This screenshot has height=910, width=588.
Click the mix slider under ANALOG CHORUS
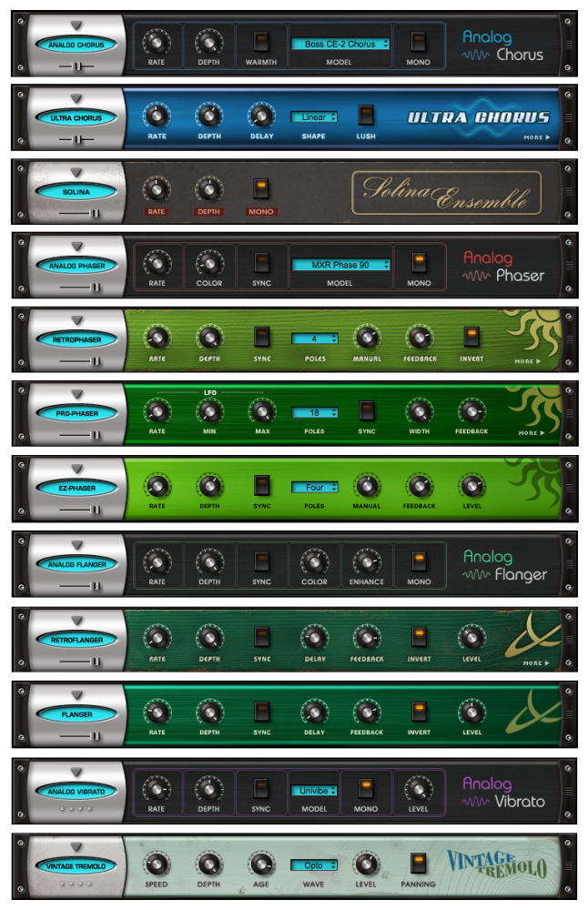[76, 66]
